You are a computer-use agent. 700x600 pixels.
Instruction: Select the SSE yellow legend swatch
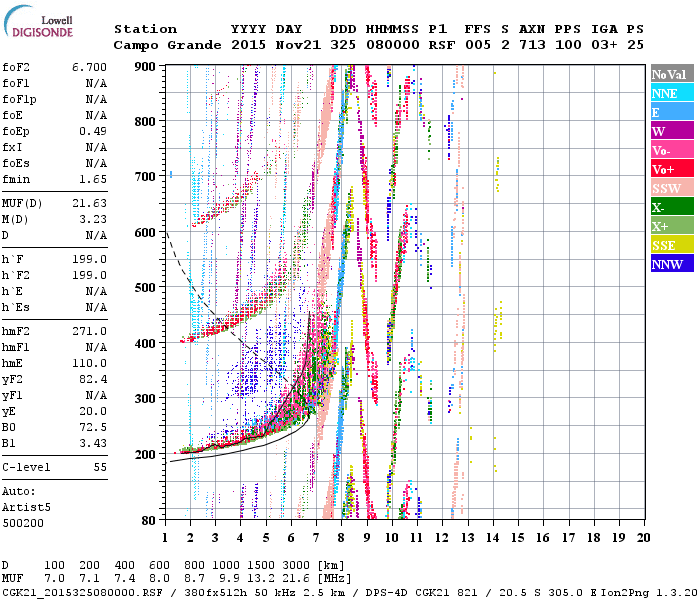click(x=672, y=245)
